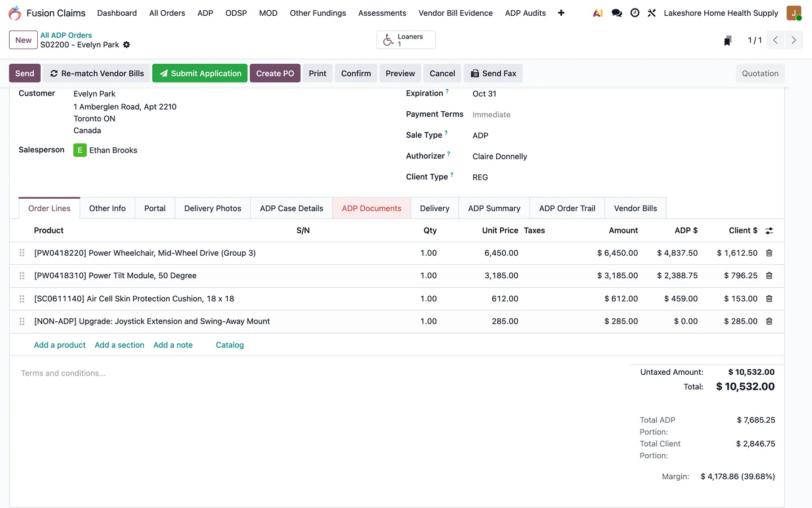Image resolution: width=812 pixels, height=508 pixels.
Task: Open the Dashboard menu
Action: coord(117,13)
